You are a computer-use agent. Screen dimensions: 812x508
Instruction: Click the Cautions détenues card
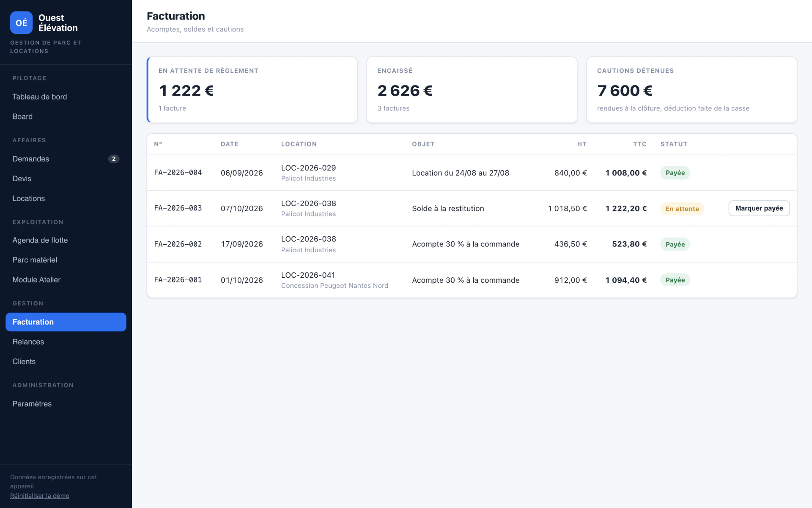(x=691, y=90)
